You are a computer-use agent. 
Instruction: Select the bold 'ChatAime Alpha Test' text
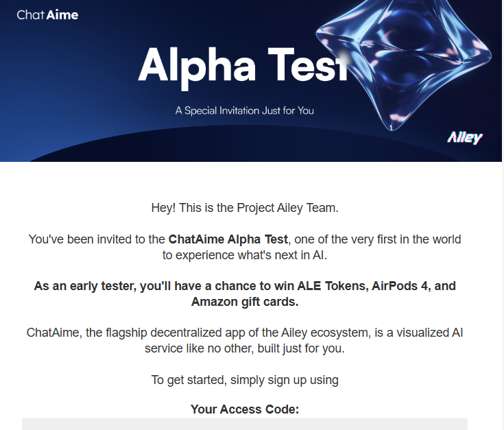pos(228,239)
